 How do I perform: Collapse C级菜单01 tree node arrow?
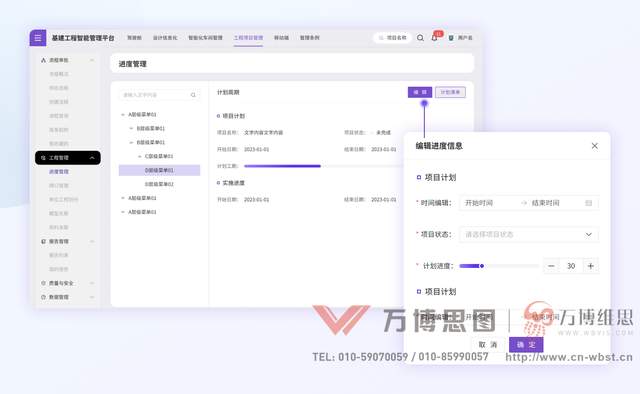point(140,156)
